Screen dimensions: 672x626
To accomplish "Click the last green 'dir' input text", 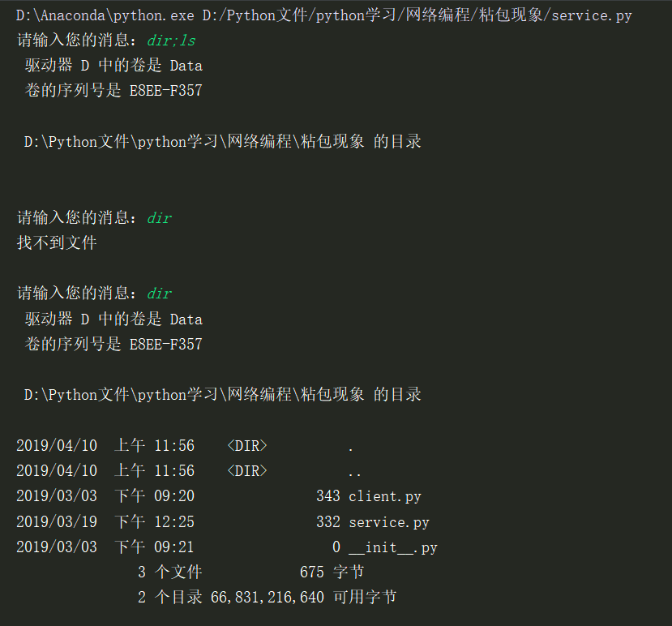I will pyautogui.click(x=159, y=293).
